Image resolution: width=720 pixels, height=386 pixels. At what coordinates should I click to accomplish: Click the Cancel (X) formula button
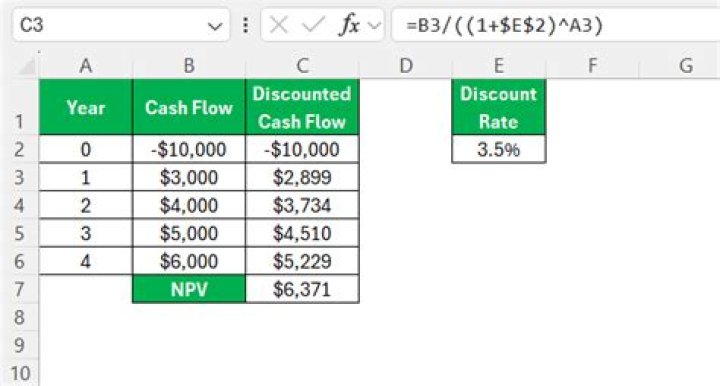coord(279,25)
